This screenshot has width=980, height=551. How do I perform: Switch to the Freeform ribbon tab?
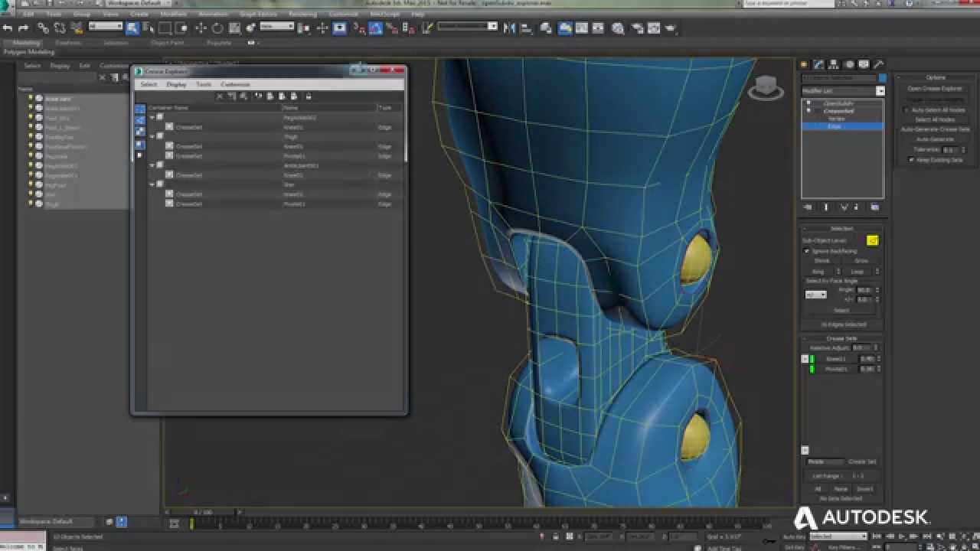click(68, 43)
